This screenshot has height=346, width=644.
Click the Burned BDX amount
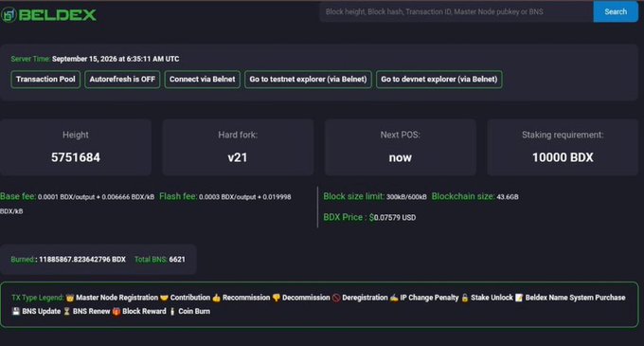(82, 260)
